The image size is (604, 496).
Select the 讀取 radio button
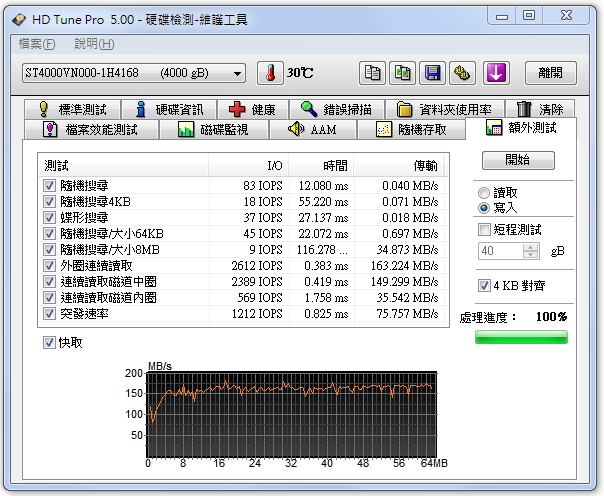[x=485, y=193]
